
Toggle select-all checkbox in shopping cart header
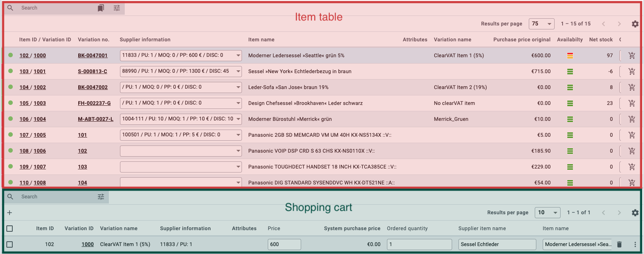(10, 229)
